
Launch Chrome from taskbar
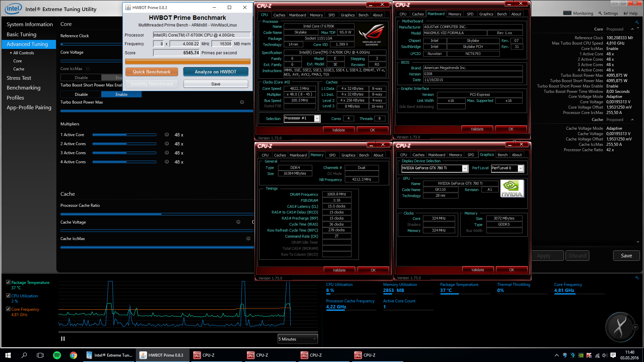click(73, 355)
